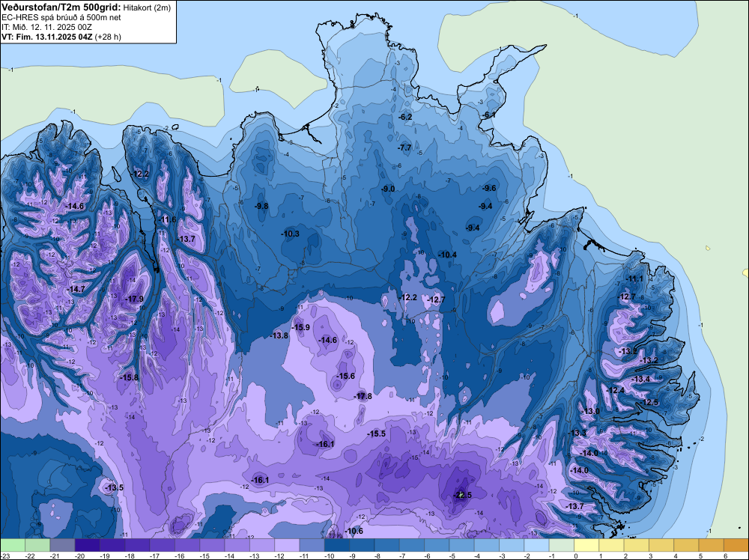Click the -13.5 temperature label

pos(114,487)
